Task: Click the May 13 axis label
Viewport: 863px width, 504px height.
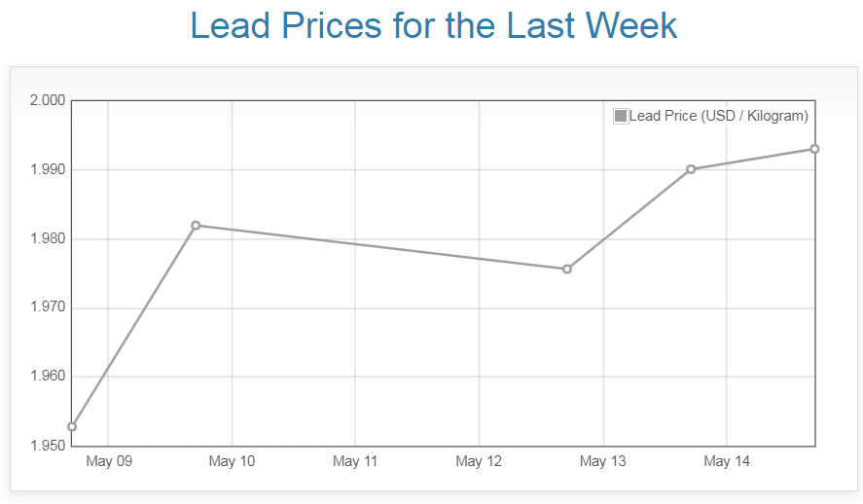Action: tap(602, 461)
